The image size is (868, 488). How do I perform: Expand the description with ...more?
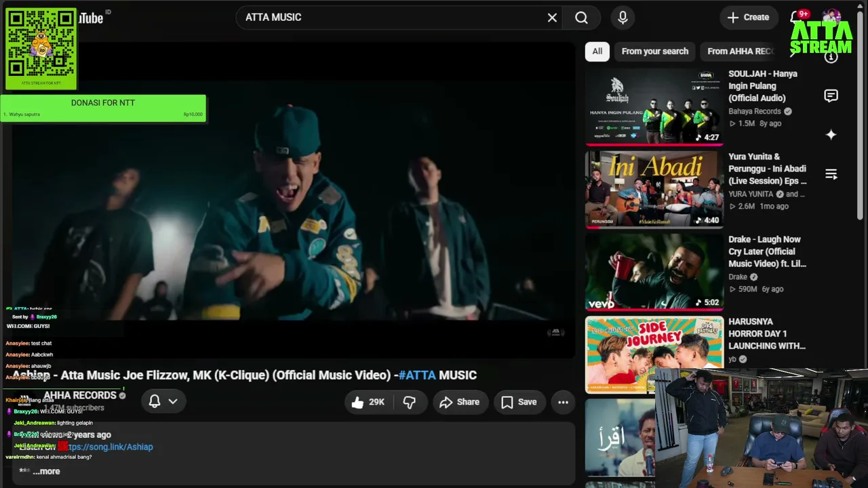(46, 471)
